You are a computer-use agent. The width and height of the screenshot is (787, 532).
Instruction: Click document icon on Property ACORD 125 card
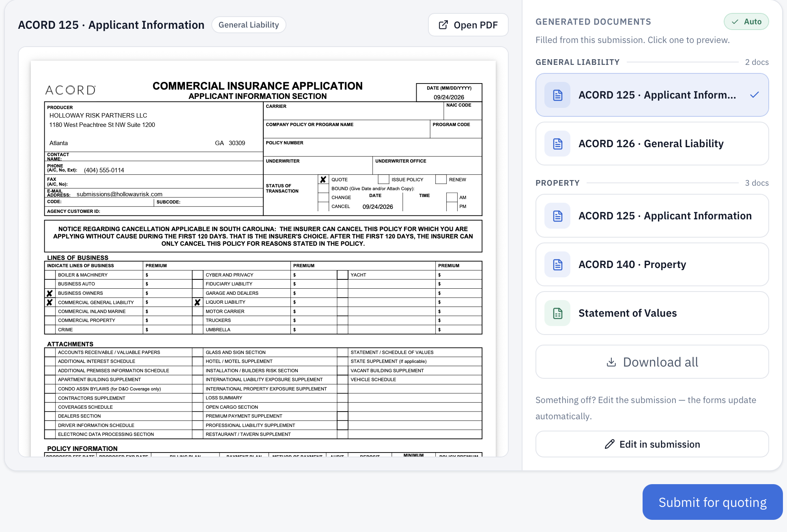tap(557, 216)
